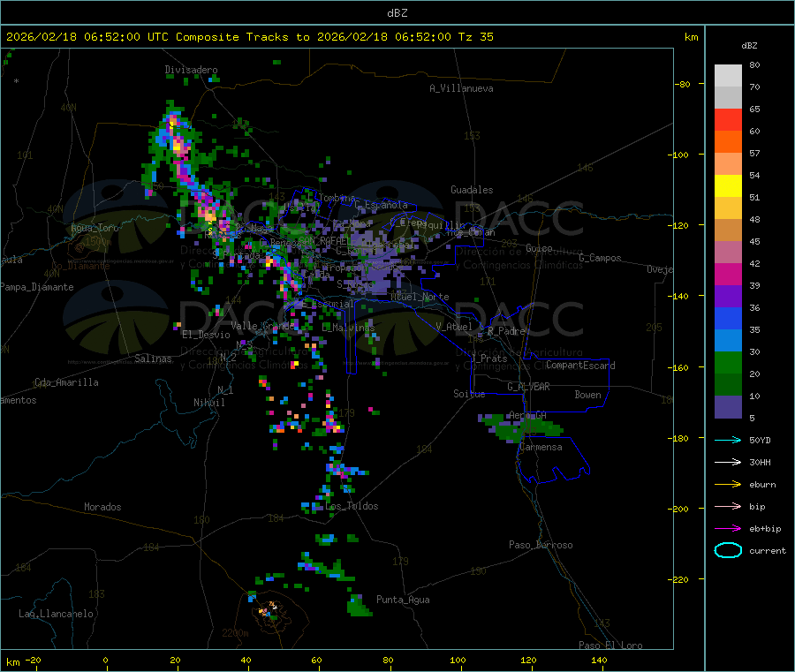Click the 'dBZ' title at the top
Viewport: 795px width, 672px height.
(x=397, y=13)
